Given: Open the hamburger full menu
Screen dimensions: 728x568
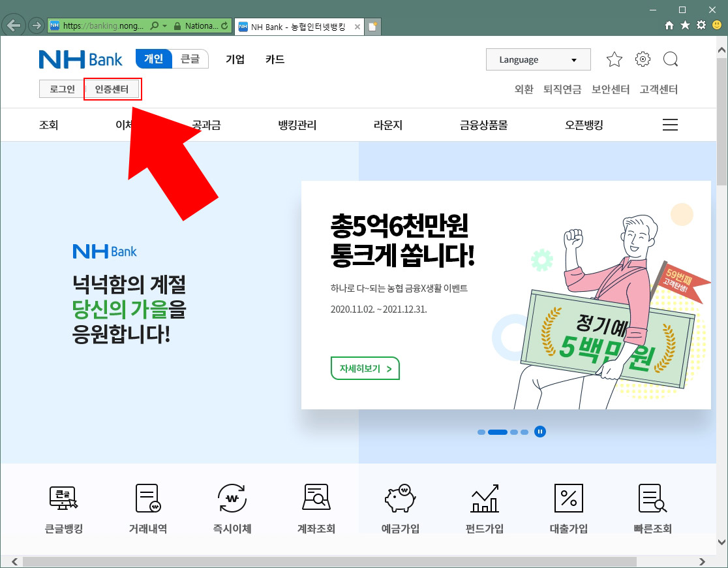Looking at the screenshot, I should (670, 125).
